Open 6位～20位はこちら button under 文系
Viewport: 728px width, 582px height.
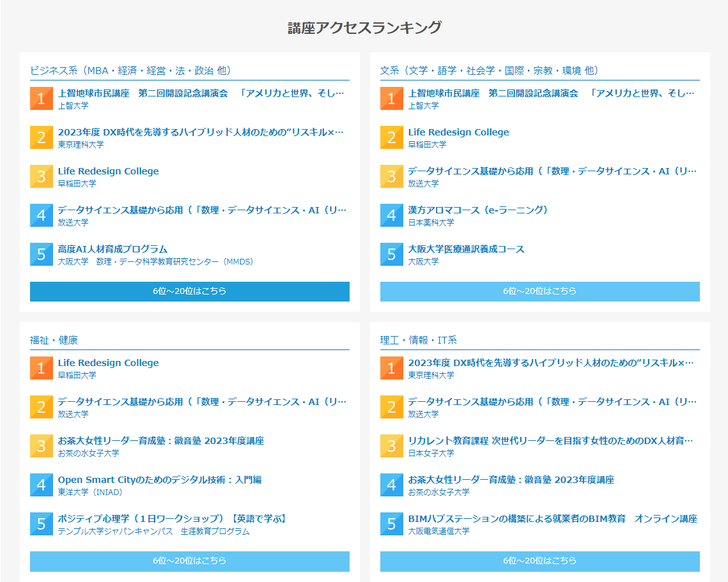coord(539,291)
